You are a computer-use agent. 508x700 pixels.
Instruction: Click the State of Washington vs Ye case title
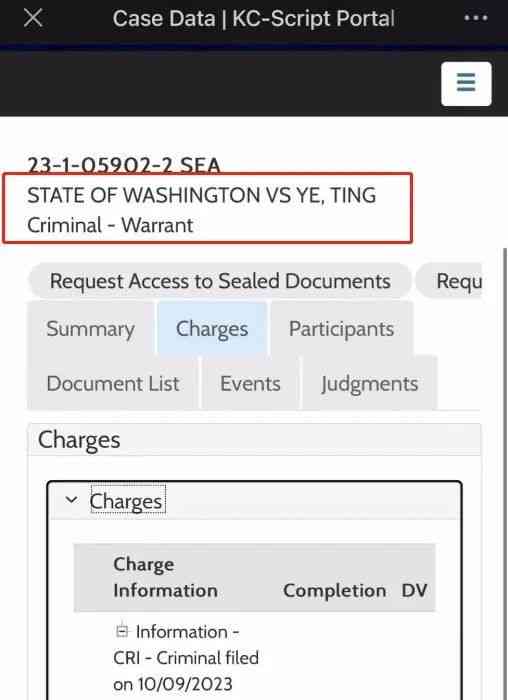click(202, 195)
